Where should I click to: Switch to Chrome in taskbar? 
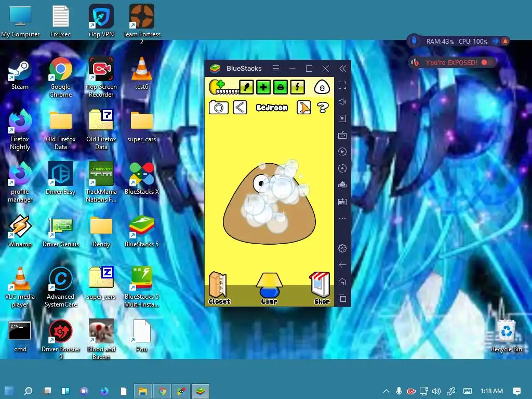click(x=162, y=391)
